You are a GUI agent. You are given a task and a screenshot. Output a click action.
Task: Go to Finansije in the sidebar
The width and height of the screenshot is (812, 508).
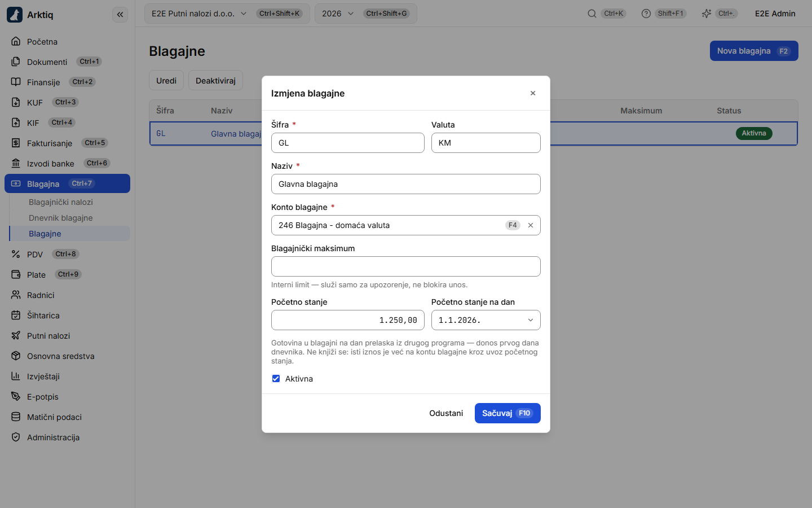(x=67, y=82)
